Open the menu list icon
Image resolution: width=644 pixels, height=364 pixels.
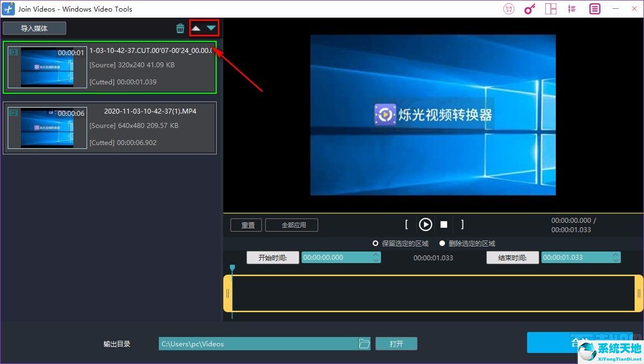click(x=594, y=9)
